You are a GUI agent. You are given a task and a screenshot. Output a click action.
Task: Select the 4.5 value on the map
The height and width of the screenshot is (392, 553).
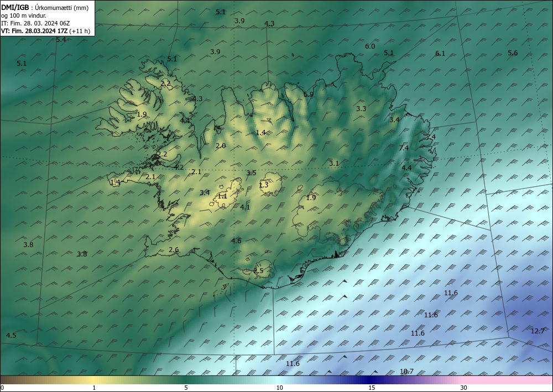coord(11,335)
